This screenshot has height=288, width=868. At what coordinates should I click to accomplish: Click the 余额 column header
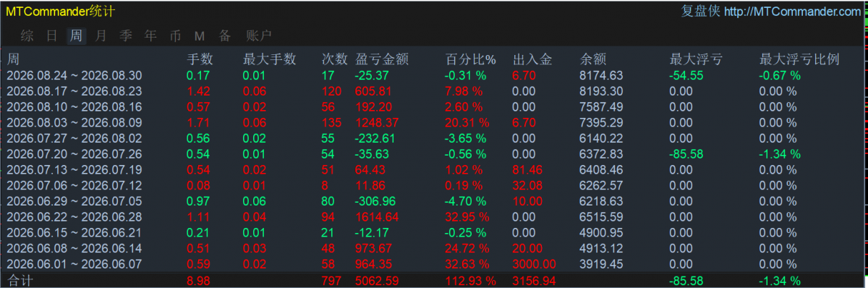(x=593, y=59)
